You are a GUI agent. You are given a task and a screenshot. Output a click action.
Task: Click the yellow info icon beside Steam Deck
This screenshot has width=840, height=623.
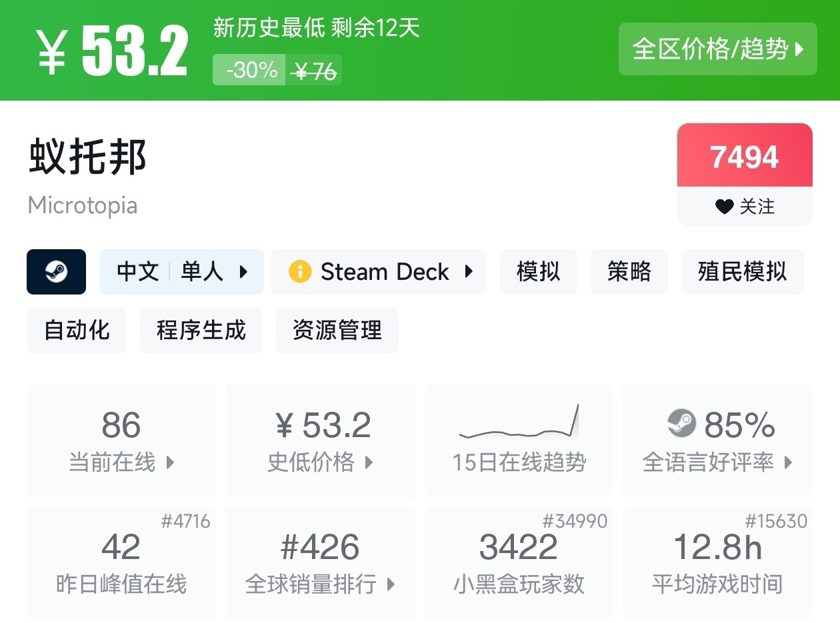300,272
